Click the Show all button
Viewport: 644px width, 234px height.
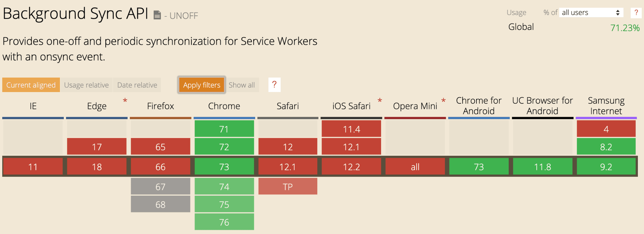(242, 85)
